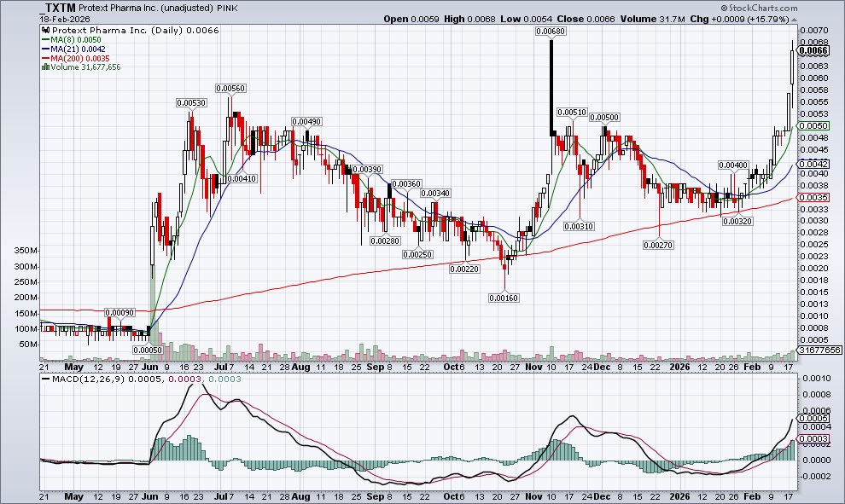The image size is (845, 504).
Task: Click the MA(8) 0.0050 legend entry
Action: (x=76, y=40)
